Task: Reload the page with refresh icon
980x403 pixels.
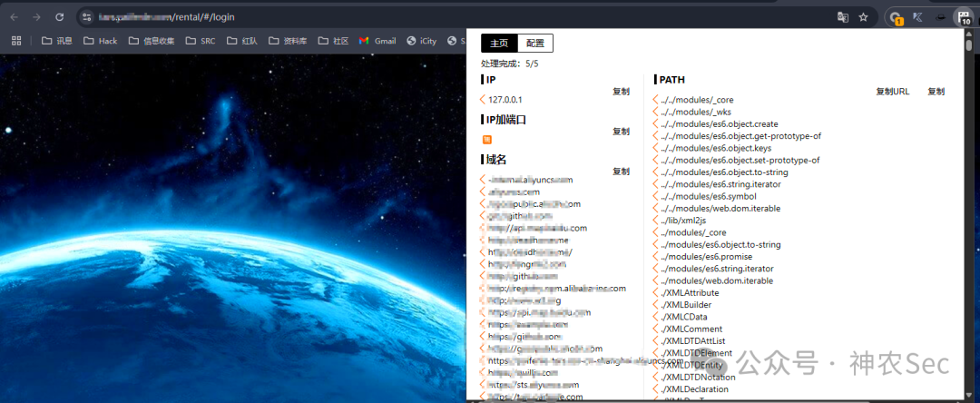Action: coord(59,17)
